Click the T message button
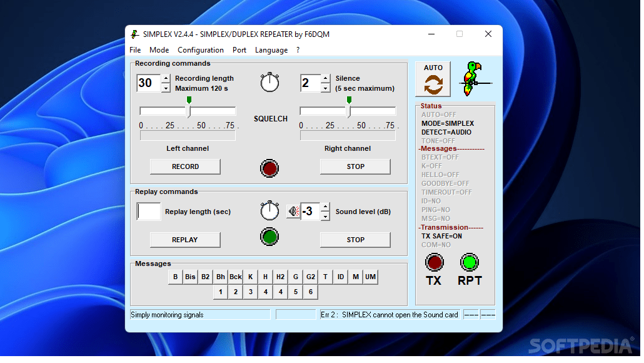 325,277
